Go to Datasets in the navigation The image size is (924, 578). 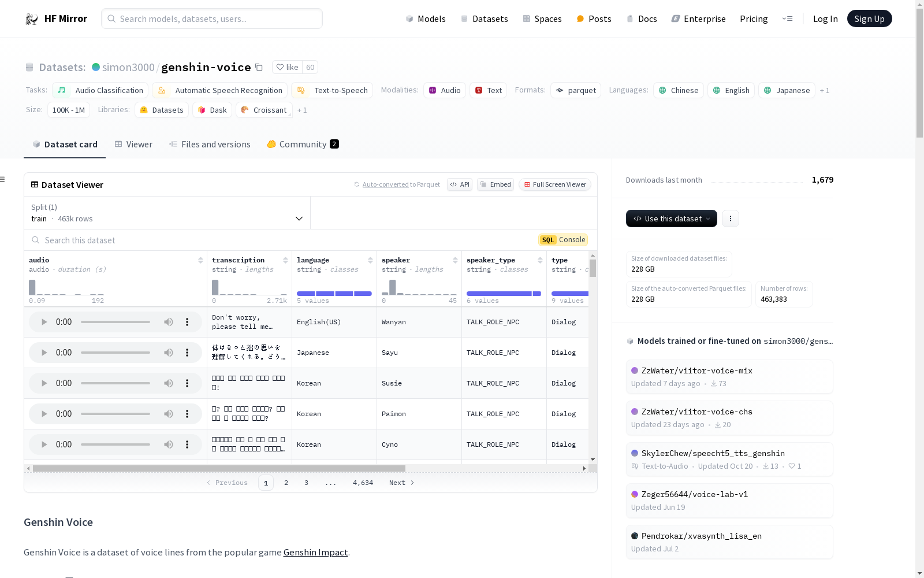tap(484, 19)
